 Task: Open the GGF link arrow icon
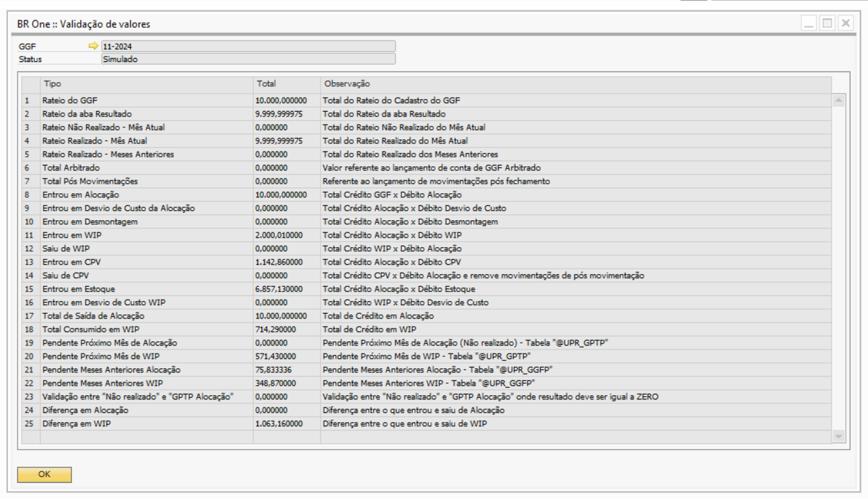click(93, 46)
